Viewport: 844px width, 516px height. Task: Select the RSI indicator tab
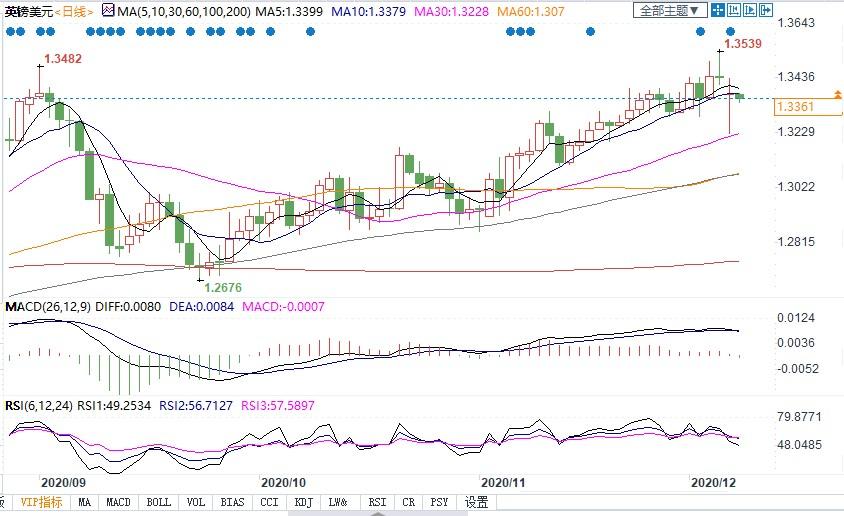[377, 502]
